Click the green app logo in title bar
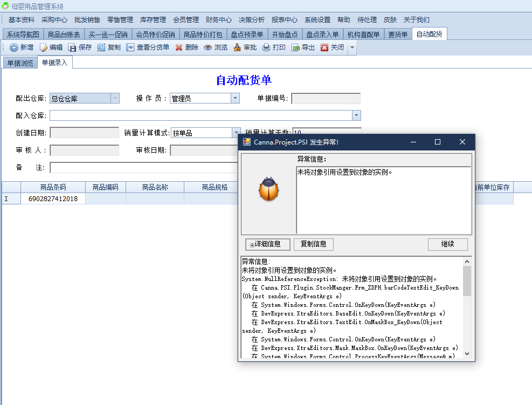Viewport: 532px width, 405px height. coord(5,5)
